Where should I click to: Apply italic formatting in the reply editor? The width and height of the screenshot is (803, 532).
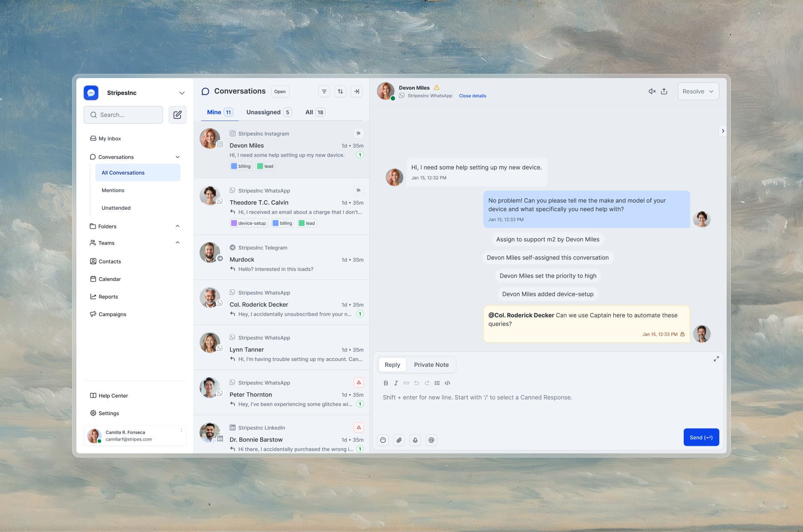coord(396,383)
